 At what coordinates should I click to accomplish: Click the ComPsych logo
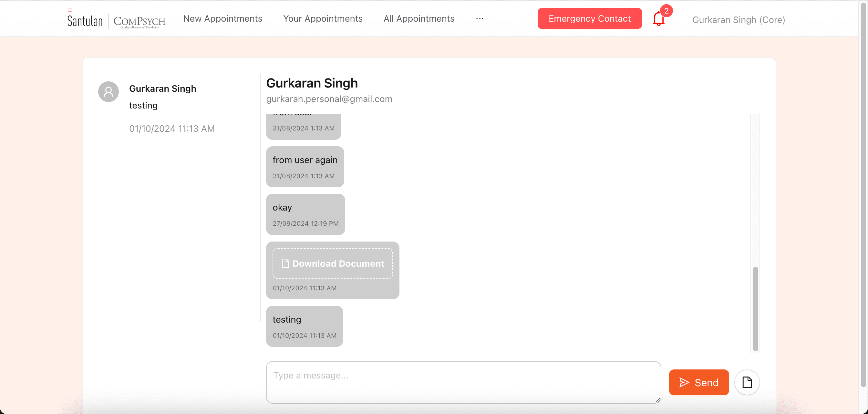139,22
